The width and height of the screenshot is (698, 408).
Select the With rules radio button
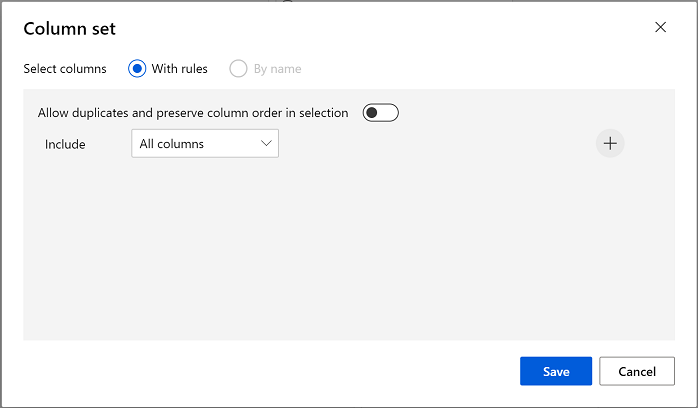(137, 69)
